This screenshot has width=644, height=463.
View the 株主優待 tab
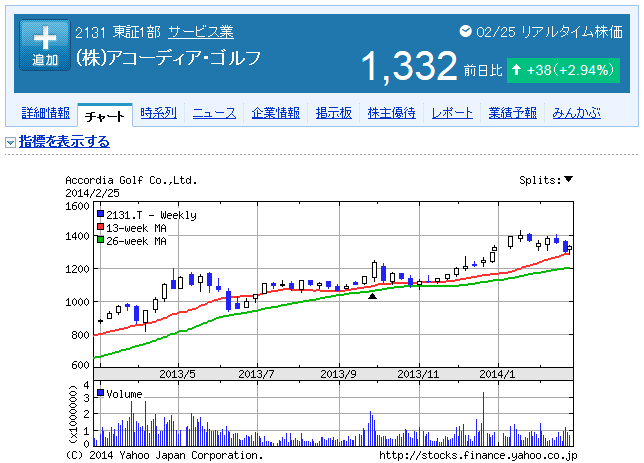[391, 113]
